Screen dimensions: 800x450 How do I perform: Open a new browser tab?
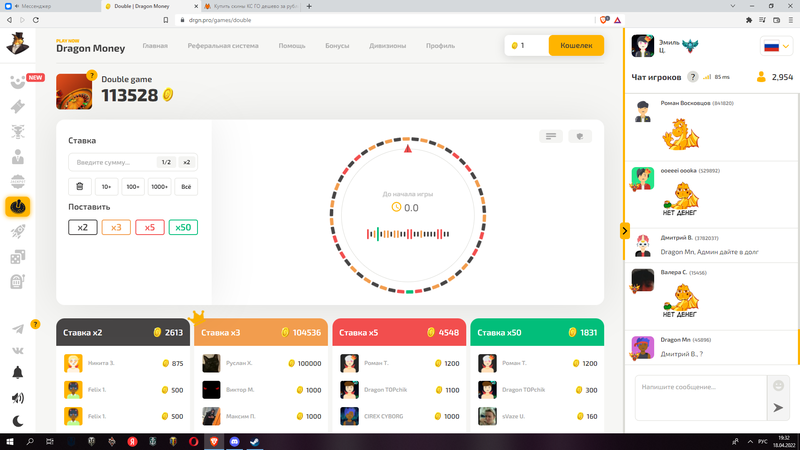(x=309, y=6)
